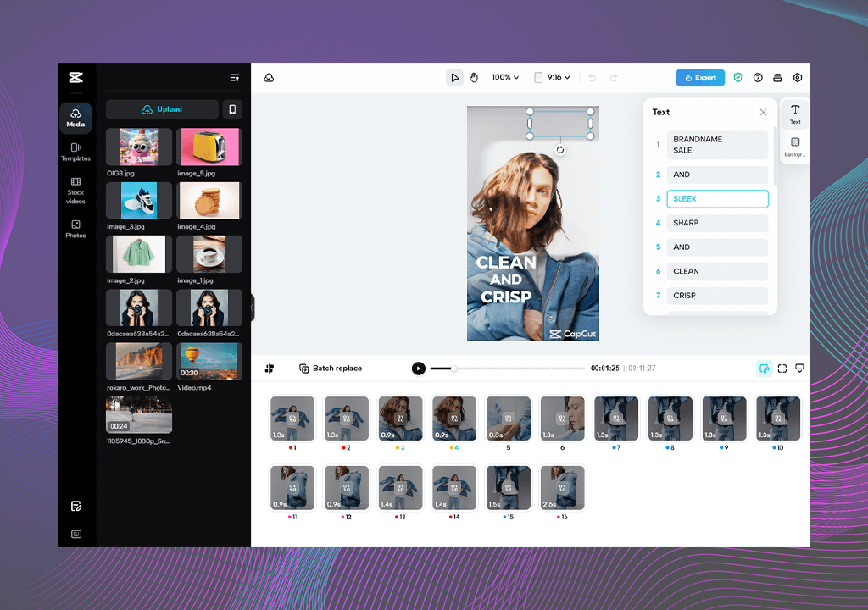Click the cloud save icon
Image resolution: width=868 pixels, height=610 pixels.
[x=269, y=77]
